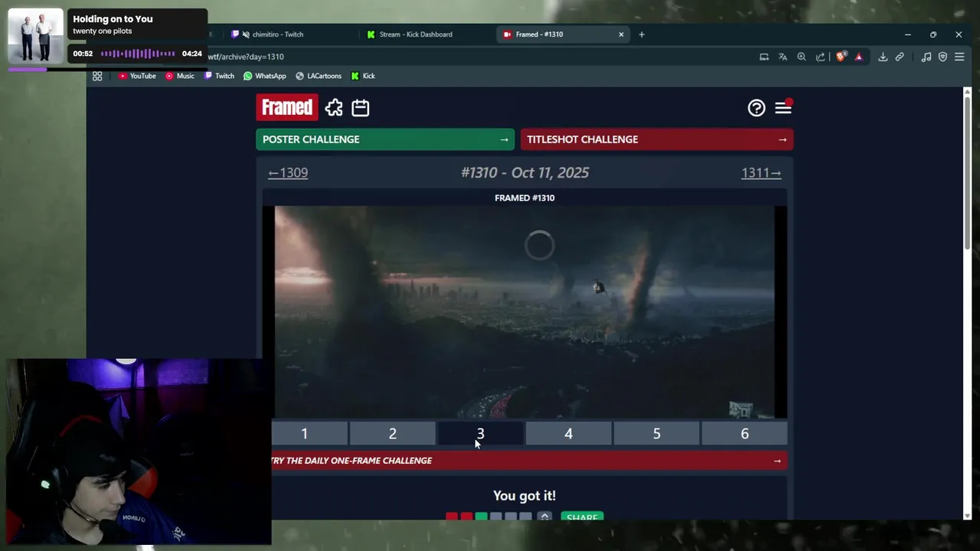This screenshot has width=980, height=551.
Task: Close the Framed #1310 tab
Action: (621, 34)
